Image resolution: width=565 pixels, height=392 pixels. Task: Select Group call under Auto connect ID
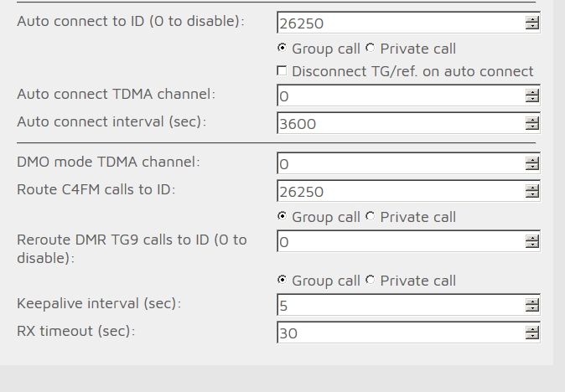(x=282, y=48)
